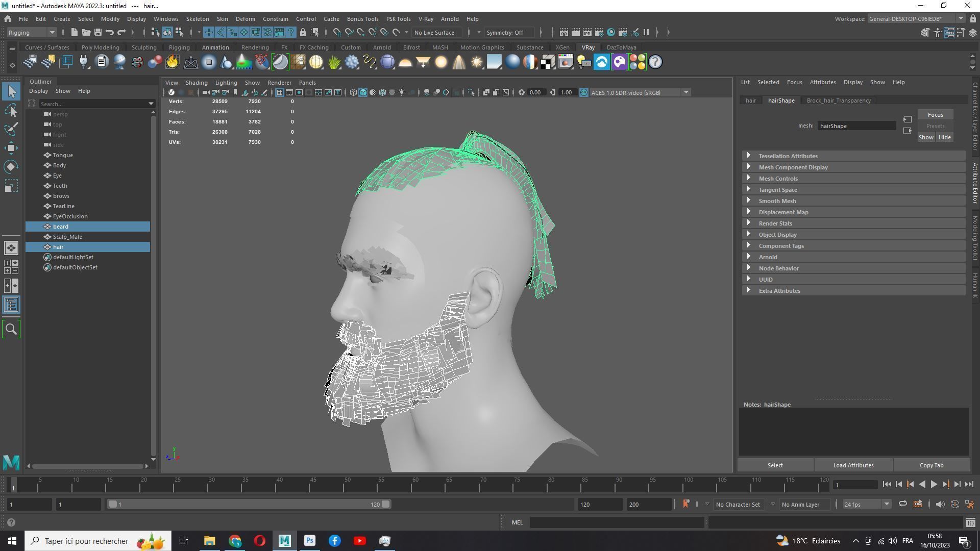Viewport: 980px width, 551px height.
Task: Click the V-Ray sun light shelf icon
Action: tap(477, 62)
